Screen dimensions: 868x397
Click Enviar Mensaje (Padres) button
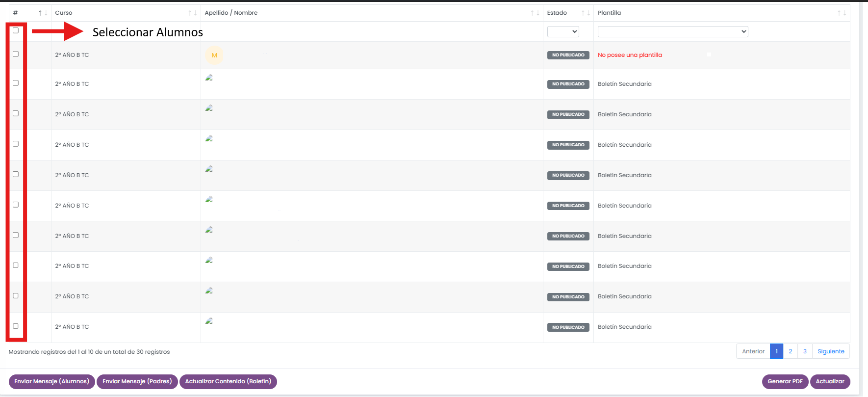pos(137,381)
